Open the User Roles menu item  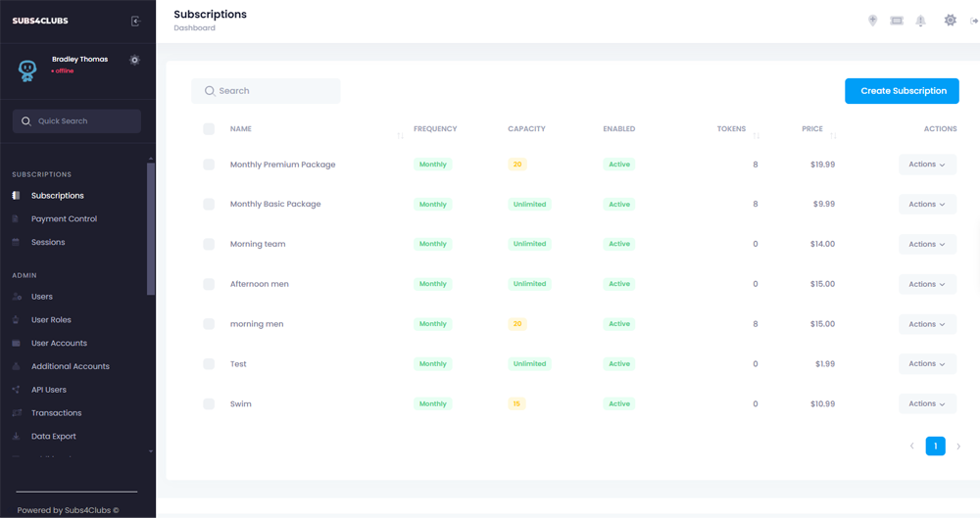[51, 320]
